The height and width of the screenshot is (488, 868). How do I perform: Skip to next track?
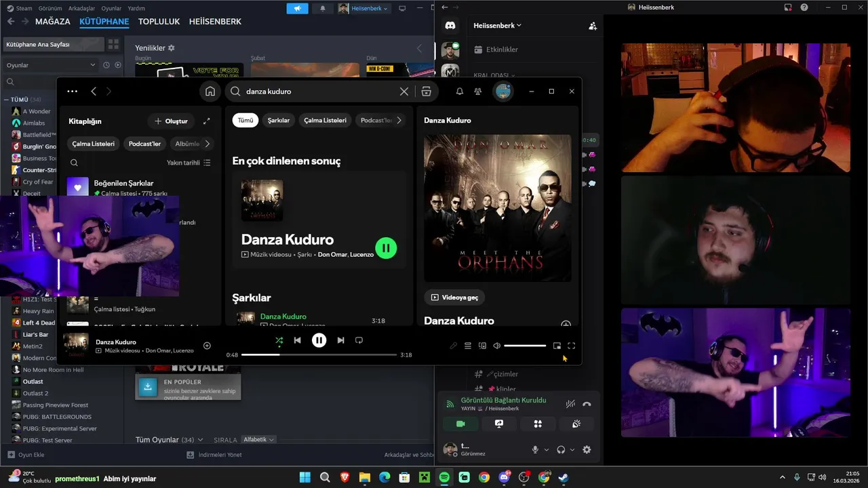340,340
